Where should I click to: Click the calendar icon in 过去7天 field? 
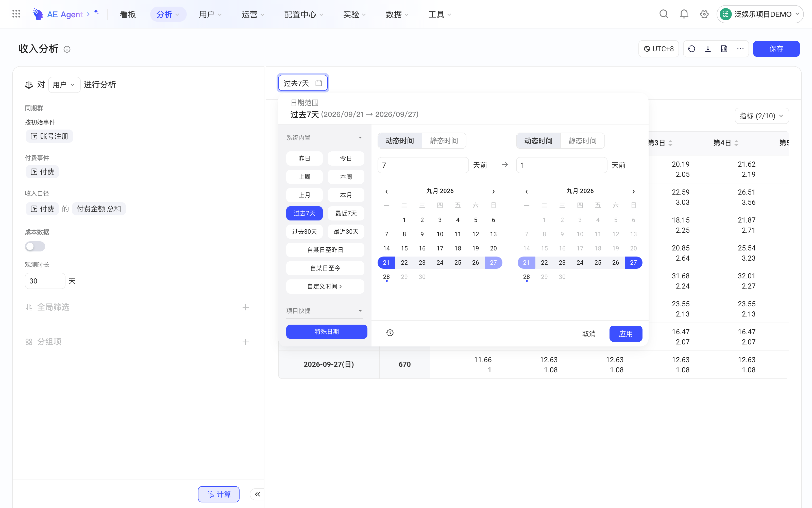coord(319,83)
